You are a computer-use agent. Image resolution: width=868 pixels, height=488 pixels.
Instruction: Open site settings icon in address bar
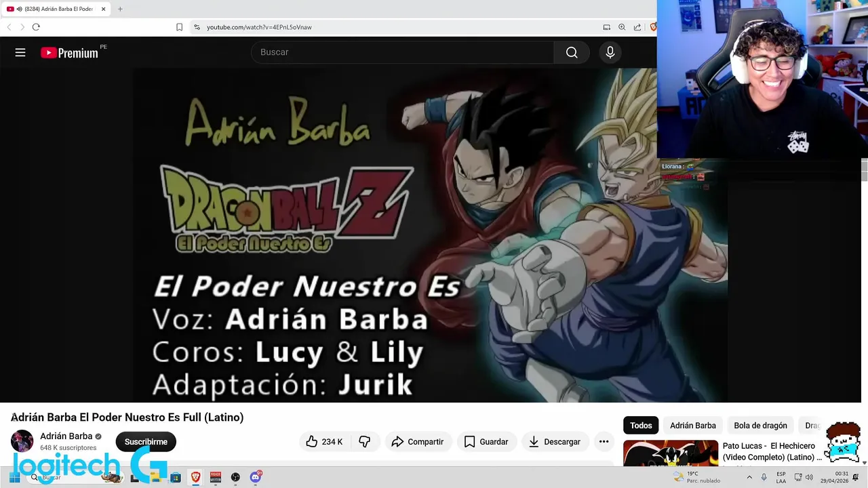197,27
